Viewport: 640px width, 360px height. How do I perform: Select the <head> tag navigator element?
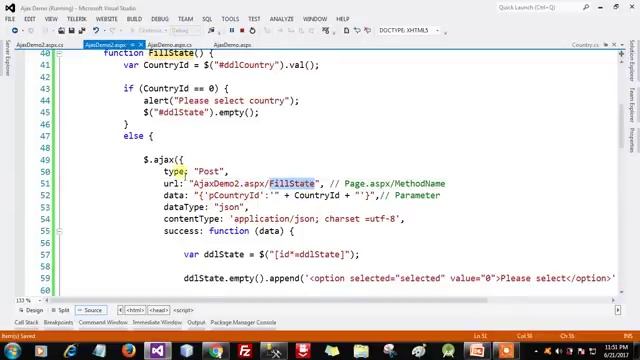(158, 310)
